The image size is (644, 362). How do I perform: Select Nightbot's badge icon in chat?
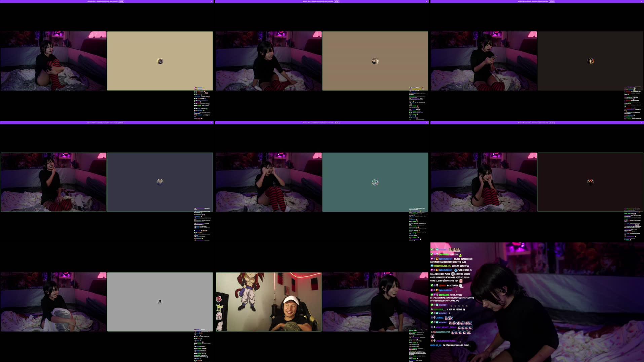point(437,305)
